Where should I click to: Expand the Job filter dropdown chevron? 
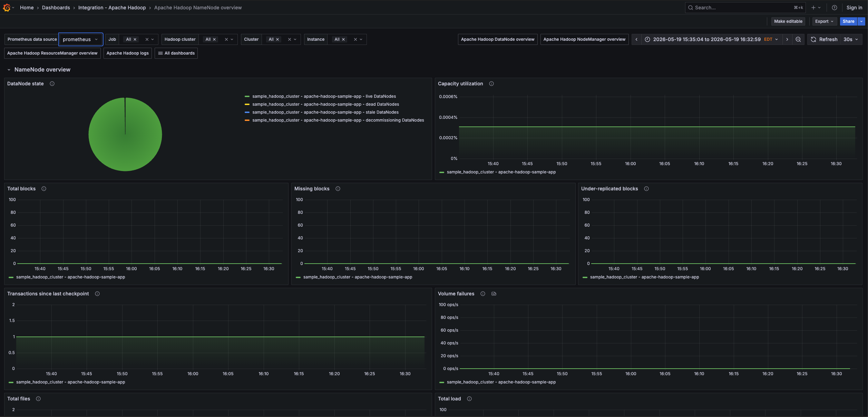[x=153, y=39]
